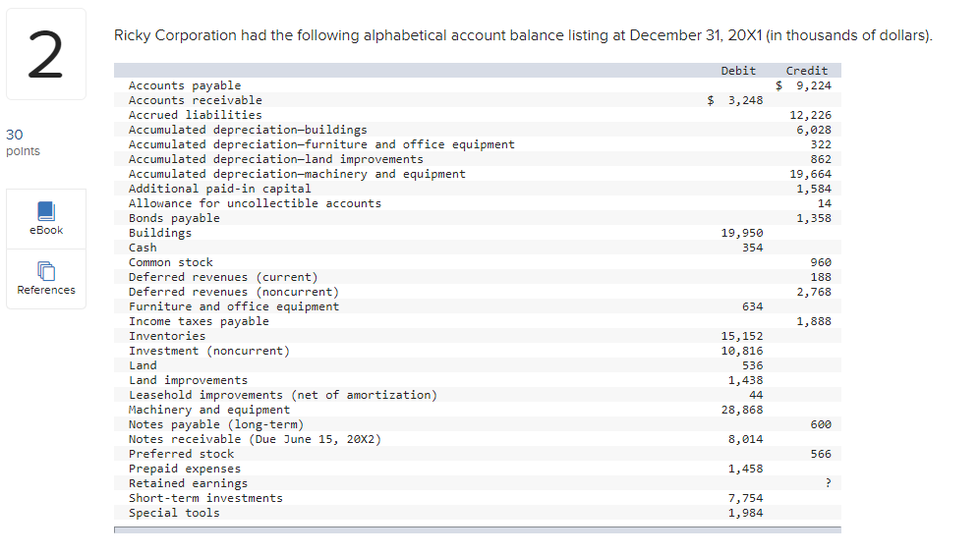Screen dimensions: 980x554
Task: Select Deferred revenues (current) label
Action: (x=223, y=277)
